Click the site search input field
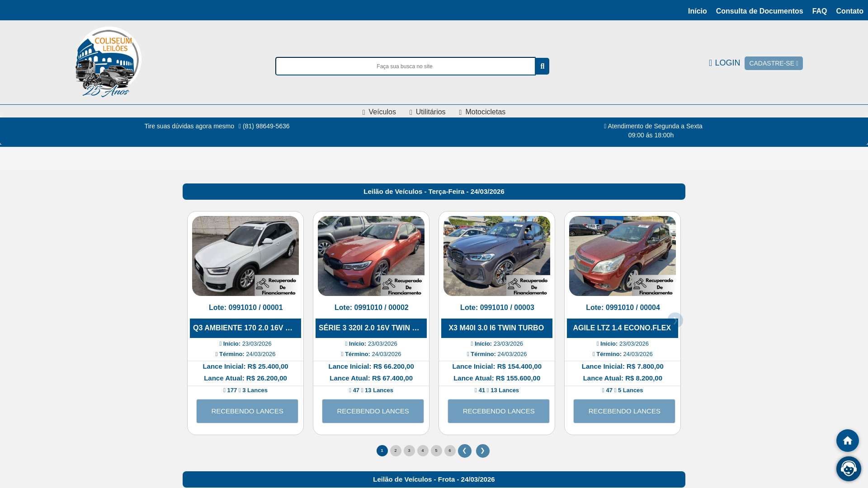This screenshot has width=868, height=488. tap(405, 66)
